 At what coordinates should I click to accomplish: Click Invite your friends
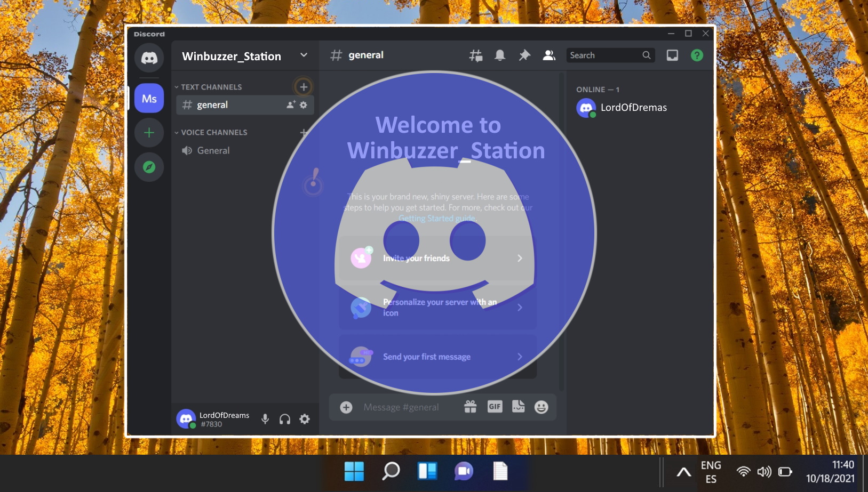pos(437,259)
